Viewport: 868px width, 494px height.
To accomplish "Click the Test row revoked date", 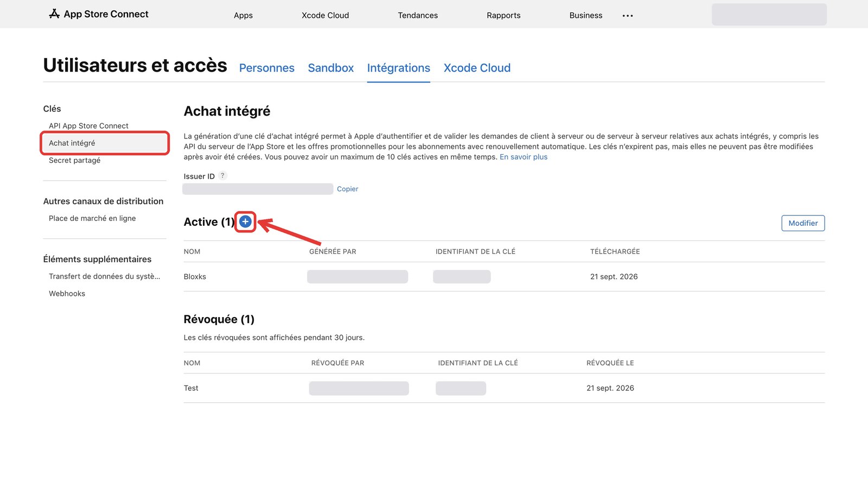I will [610, 388].
